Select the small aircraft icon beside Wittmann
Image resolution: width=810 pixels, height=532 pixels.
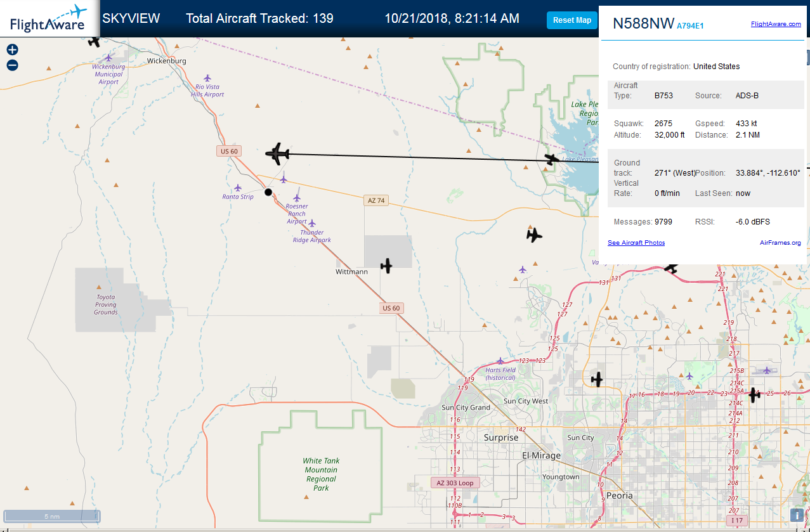[386, 266]
